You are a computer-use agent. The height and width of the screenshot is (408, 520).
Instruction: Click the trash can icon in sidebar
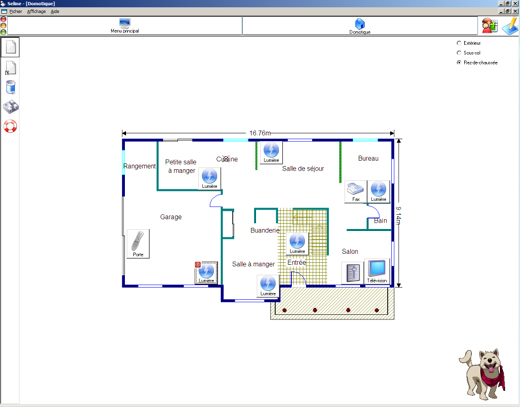tap(11, 87)
